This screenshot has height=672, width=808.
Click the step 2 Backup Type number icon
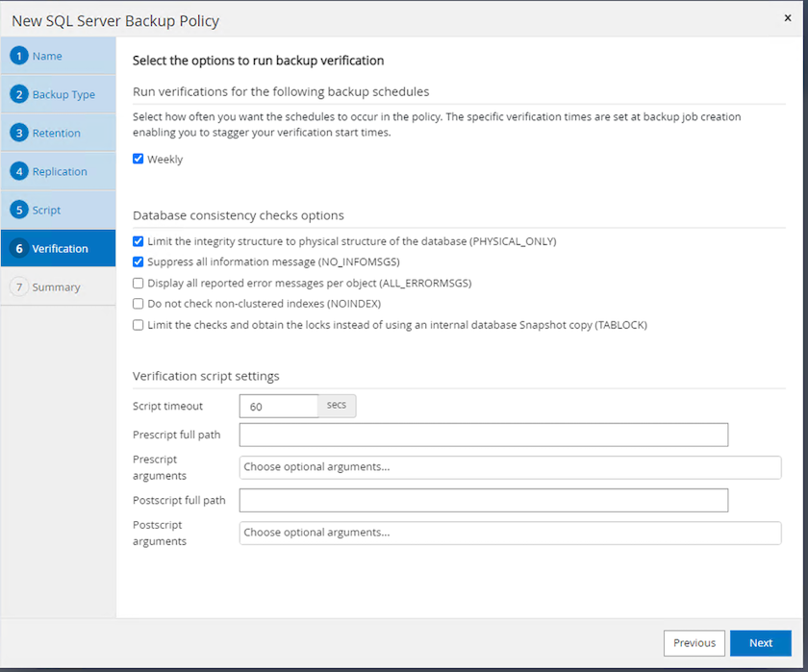(x=19, y=94)
